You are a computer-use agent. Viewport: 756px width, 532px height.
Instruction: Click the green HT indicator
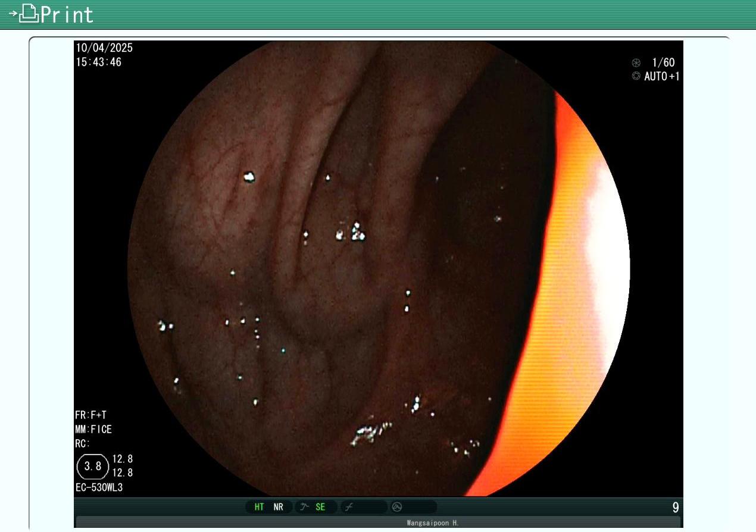coord(260,507)
